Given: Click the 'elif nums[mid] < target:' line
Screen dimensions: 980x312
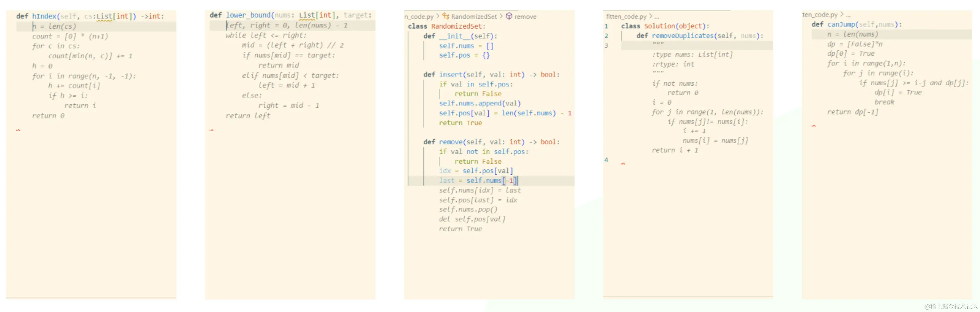Looking at the screenshot, I should coord(290,75).
